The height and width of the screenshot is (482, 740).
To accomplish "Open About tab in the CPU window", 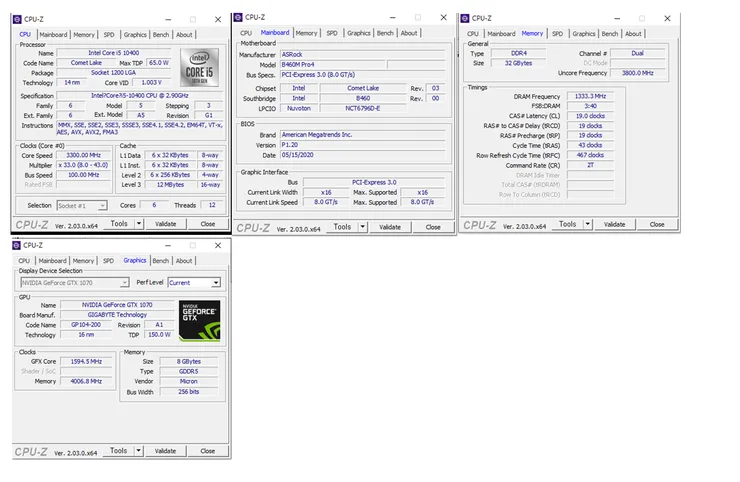I will (x=184, y=35).
